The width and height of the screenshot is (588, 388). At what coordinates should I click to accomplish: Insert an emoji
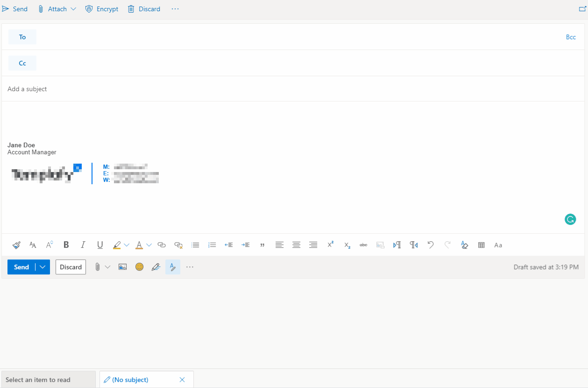pos(139,267)
